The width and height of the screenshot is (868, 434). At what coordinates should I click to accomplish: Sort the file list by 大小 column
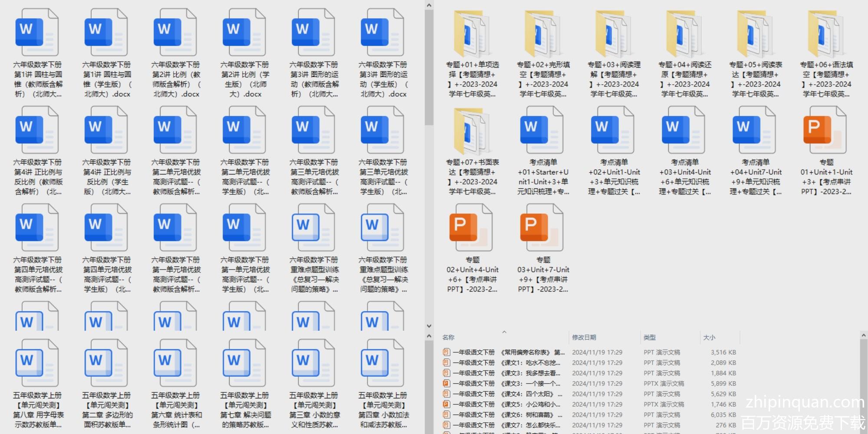click(709, 338)
